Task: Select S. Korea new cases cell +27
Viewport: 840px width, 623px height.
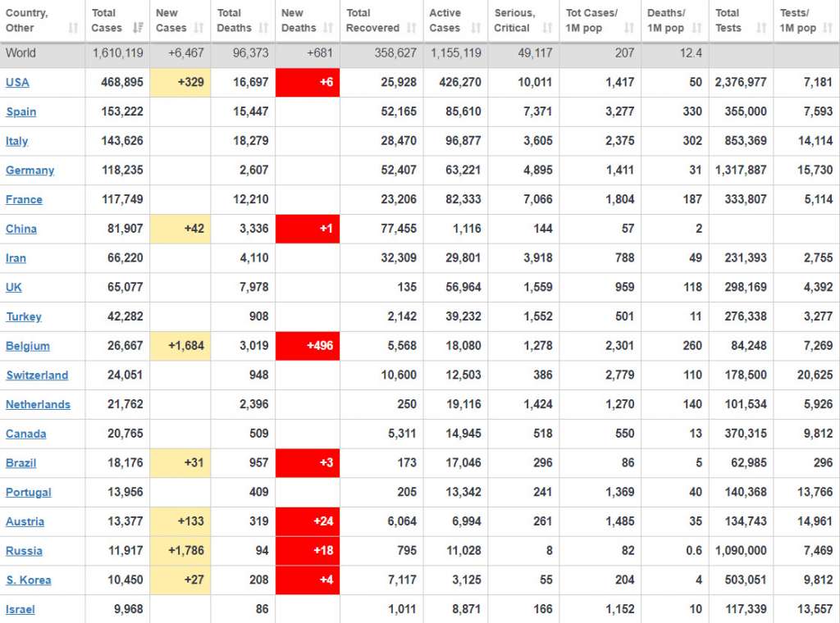Action: point(180,580)
